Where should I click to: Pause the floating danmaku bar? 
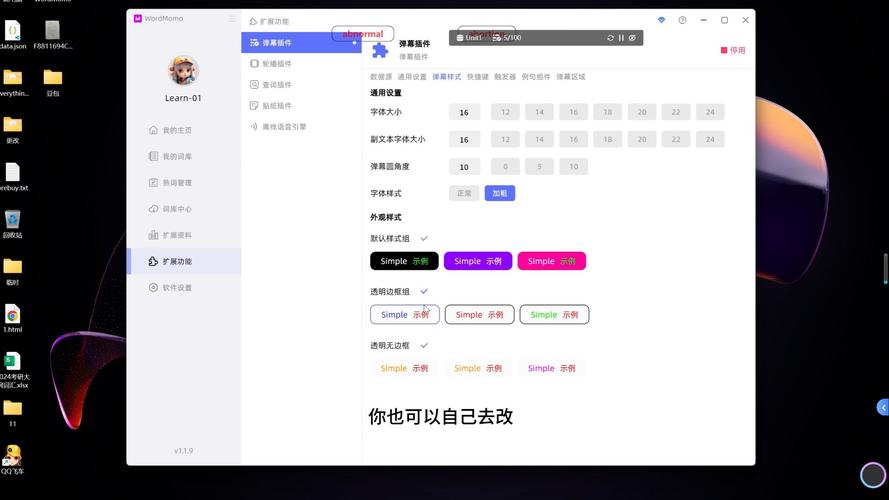coord(621,38)
